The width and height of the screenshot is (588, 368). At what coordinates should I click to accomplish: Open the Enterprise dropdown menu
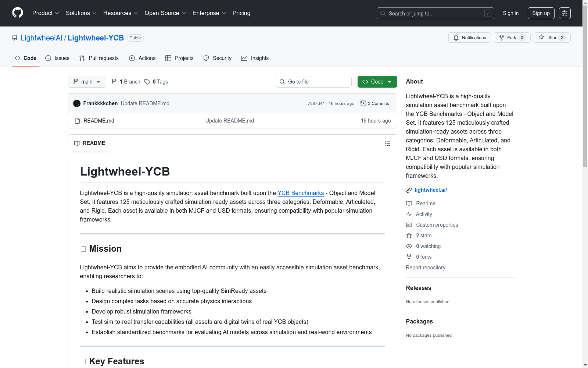coord(209,13)
